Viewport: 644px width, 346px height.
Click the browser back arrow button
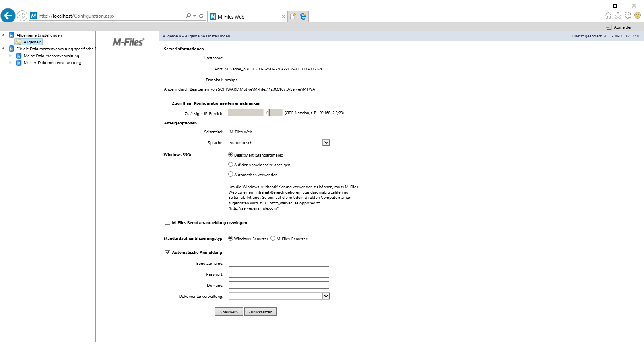tap(8, 16)
